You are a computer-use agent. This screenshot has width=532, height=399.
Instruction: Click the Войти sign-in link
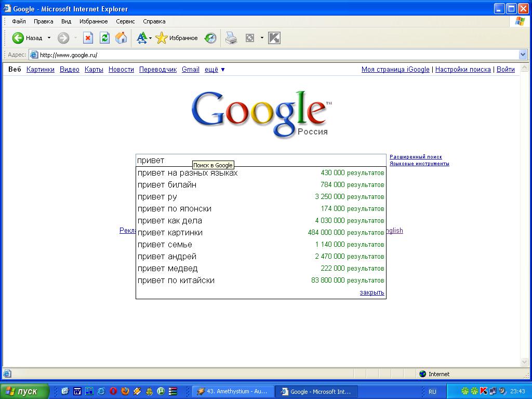point(506,70)
